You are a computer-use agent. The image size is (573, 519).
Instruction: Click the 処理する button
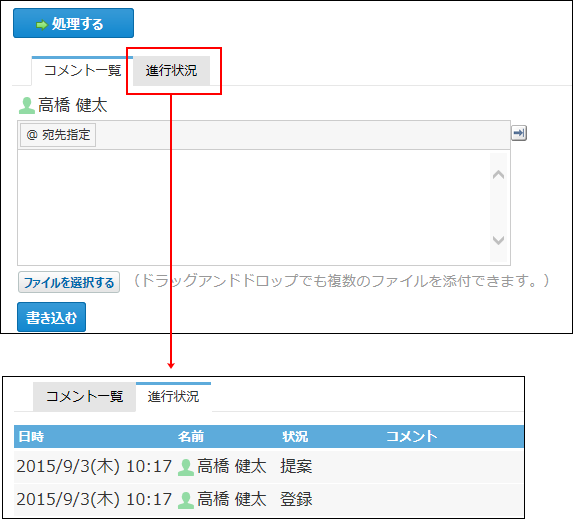[73, 23]
